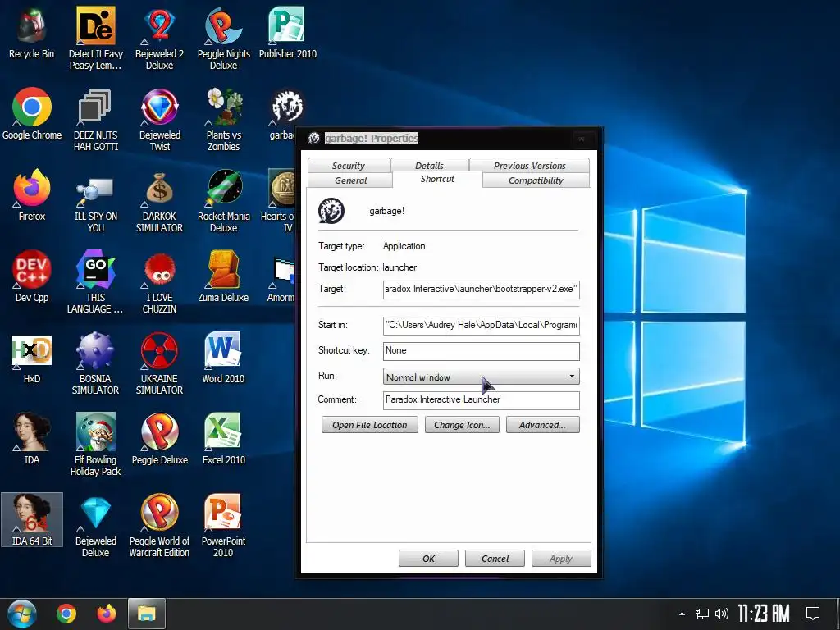Select Peggle Nights Deluxe shortcut
840x630 pixels.
223,39
